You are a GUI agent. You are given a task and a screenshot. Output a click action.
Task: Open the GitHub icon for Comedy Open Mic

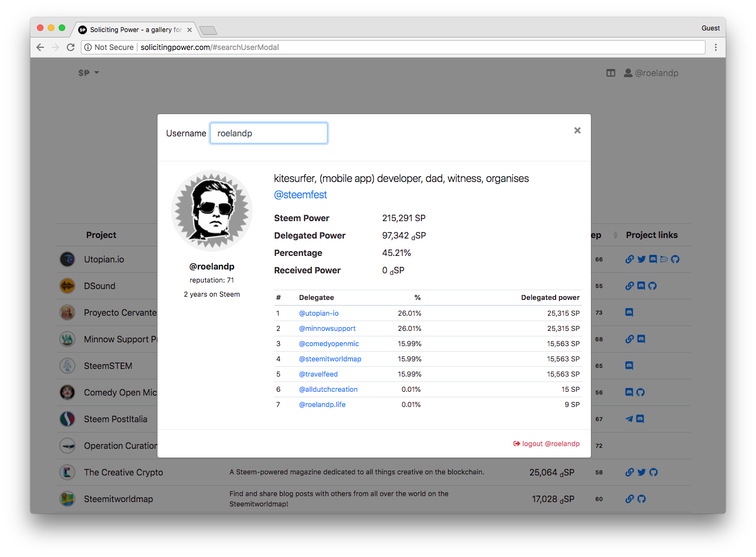point(640,392)
